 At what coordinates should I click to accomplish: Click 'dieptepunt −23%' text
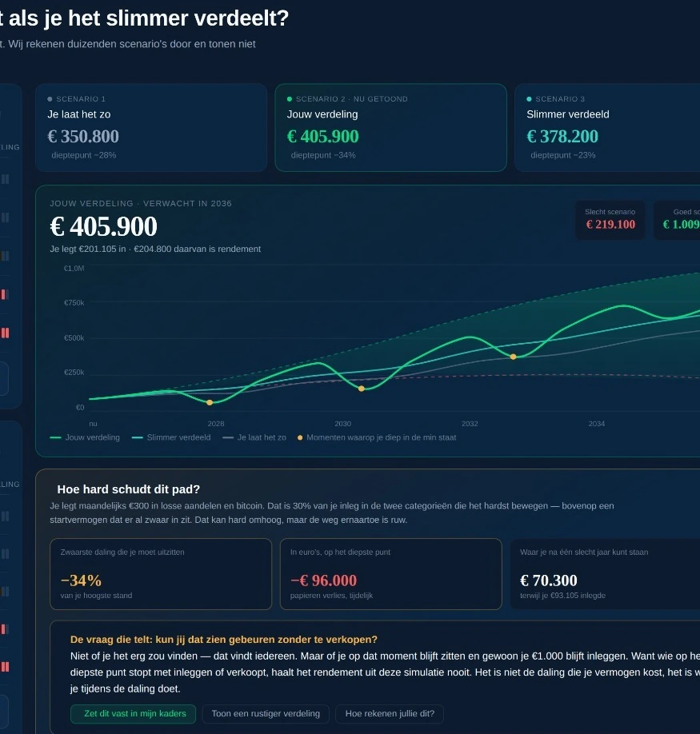(x=563, y=155)
